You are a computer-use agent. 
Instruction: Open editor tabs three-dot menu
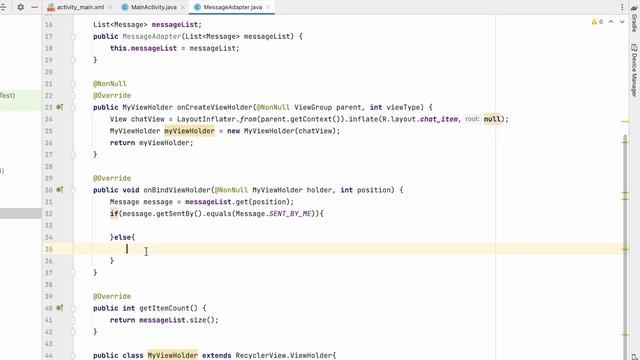coord(622,7)
